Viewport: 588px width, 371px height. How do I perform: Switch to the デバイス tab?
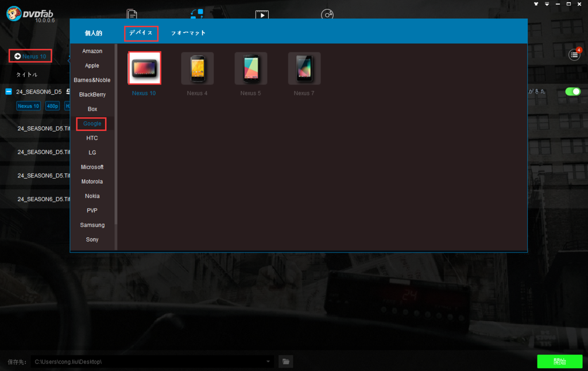click(x=141, y=33)
